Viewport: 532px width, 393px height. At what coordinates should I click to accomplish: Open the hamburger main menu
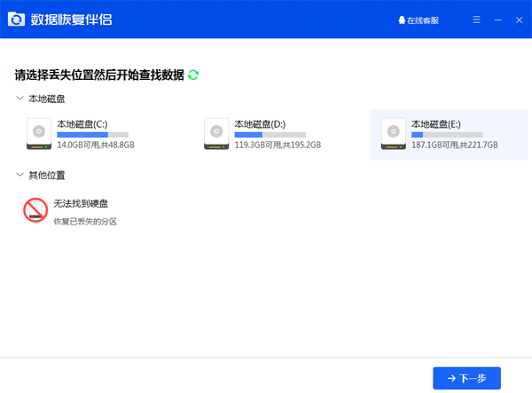477,20
